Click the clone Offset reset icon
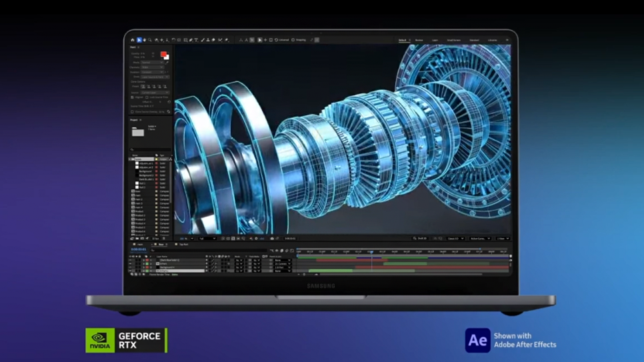644x362 pixels. point(169,102)
